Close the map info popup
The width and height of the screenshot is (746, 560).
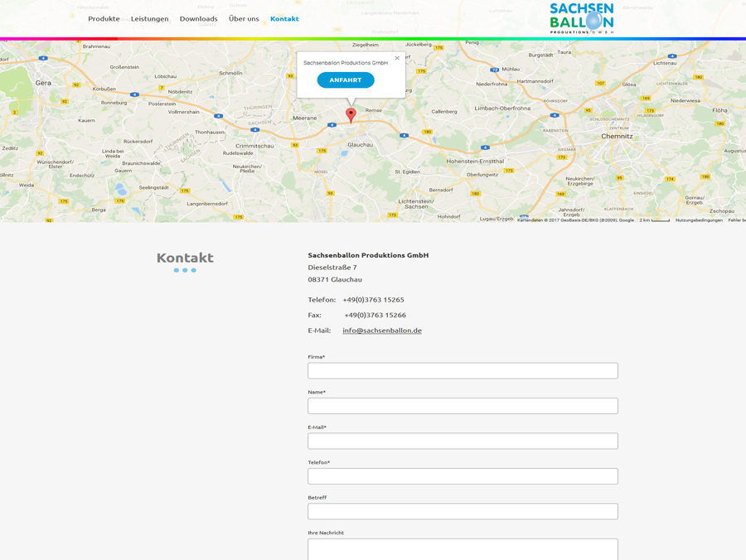pos(397,58)
